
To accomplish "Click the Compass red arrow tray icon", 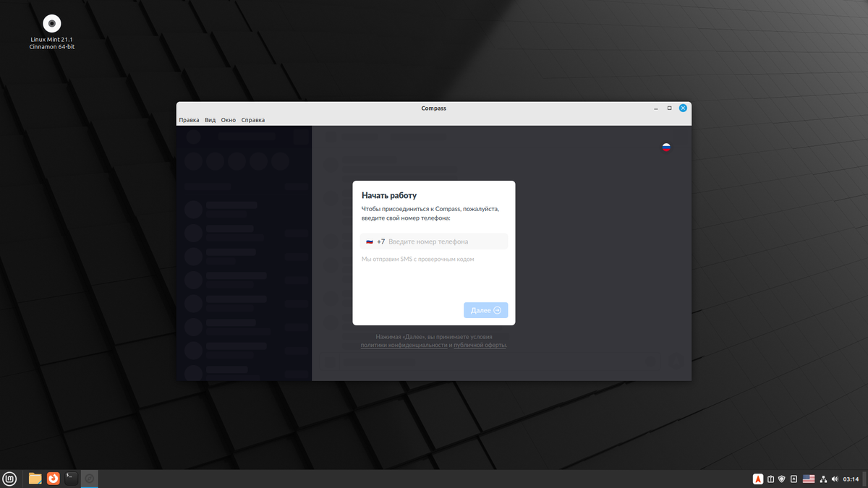I will click(758, 479).
